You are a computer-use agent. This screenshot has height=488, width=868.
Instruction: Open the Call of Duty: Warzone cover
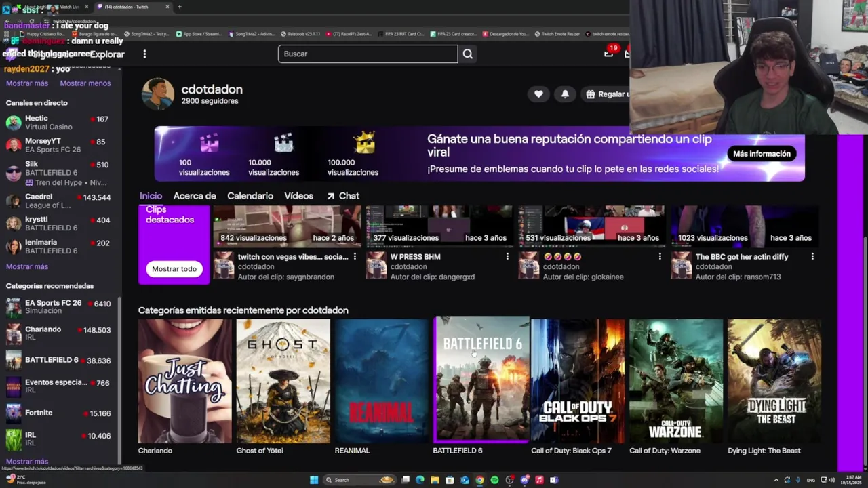click(x=676, y=381)
